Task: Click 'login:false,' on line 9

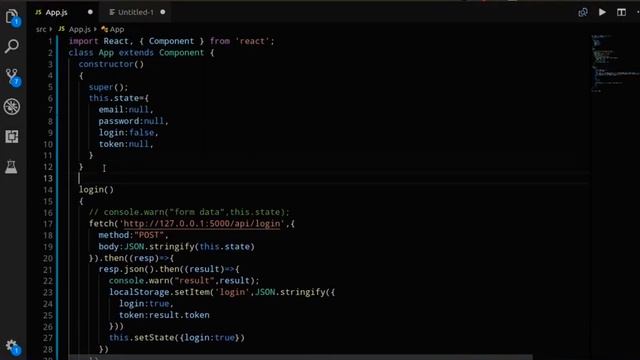Action: 129,133
